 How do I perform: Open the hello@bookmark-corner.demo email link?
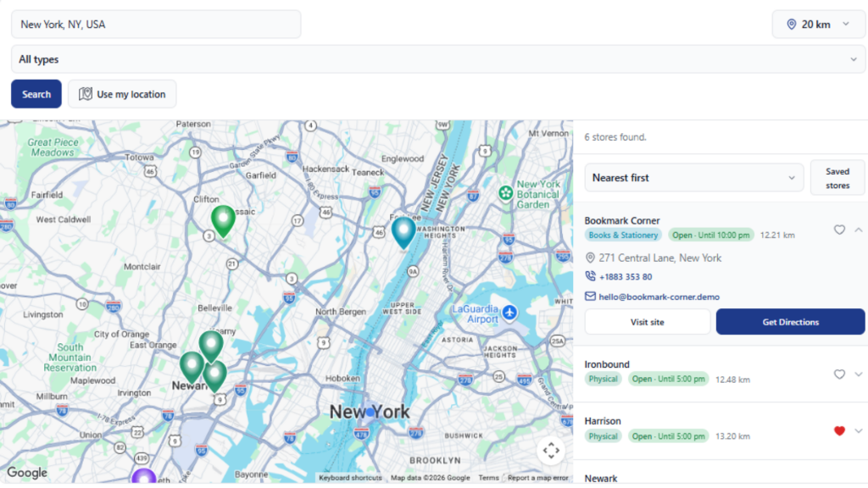[659, 297]
